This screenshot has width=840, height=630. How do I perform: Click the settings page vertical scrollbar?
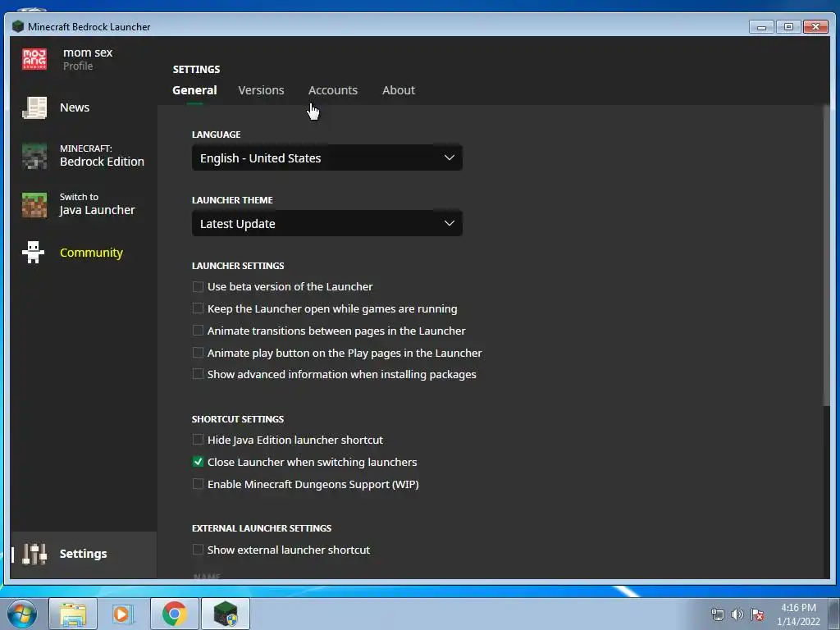click(x=826, y=255)
